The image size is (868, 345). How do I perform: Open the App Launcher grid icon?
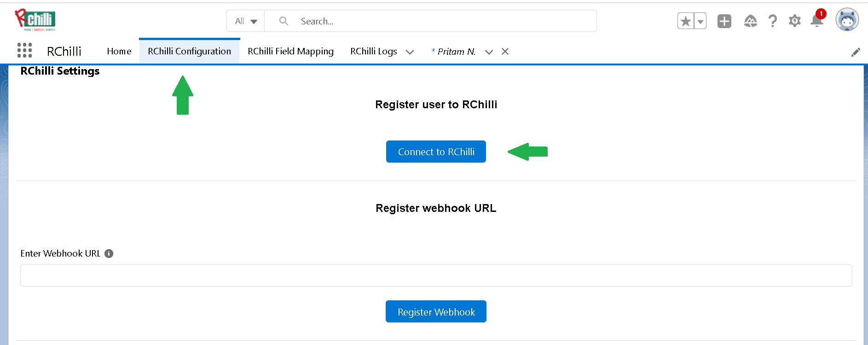[x=24, y=51]
